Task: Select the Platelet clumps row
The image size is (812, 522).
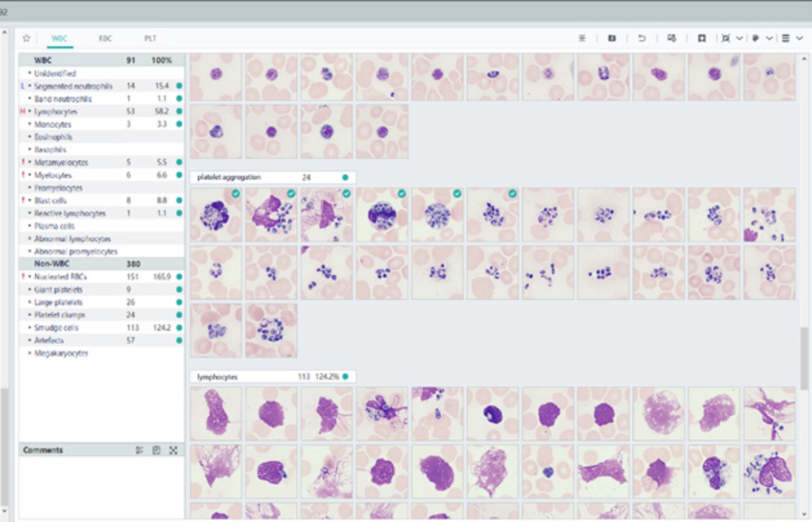Action: pyautogui.click(x=101, y=314)
